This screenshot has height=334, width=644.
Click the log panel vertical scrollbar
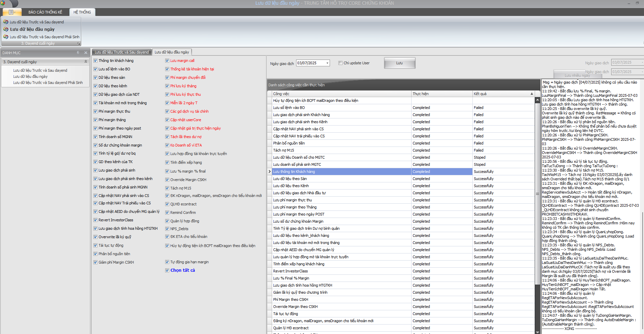[x=642, y=271]
